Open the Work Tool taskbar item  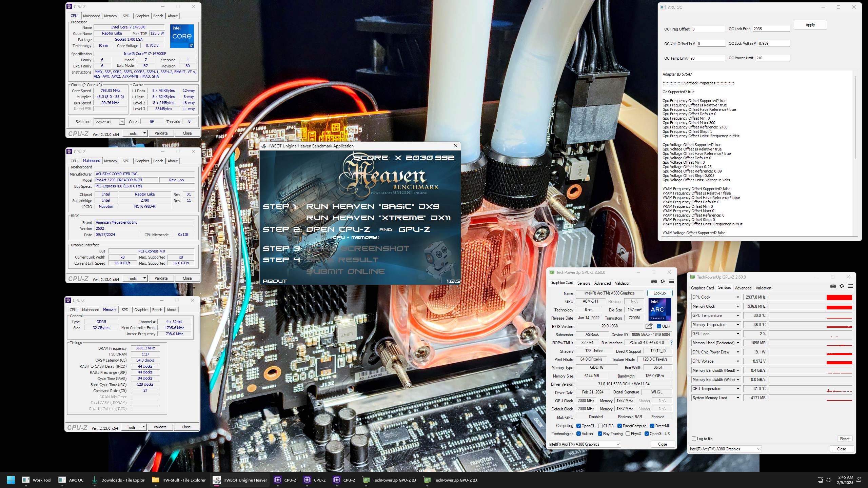(x=37, y=480)
